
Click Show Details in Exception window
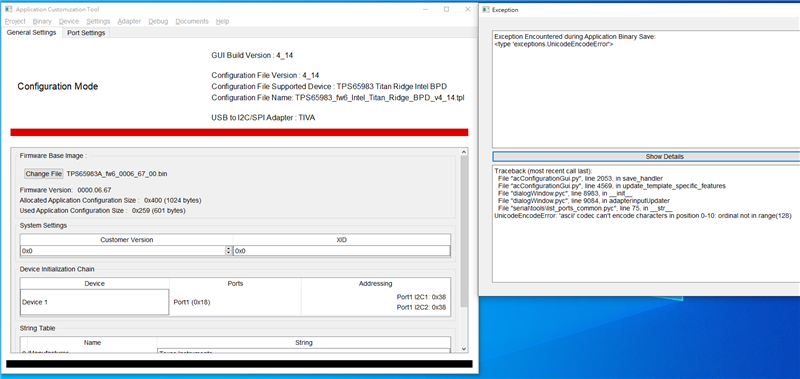[x=646, y=157]
